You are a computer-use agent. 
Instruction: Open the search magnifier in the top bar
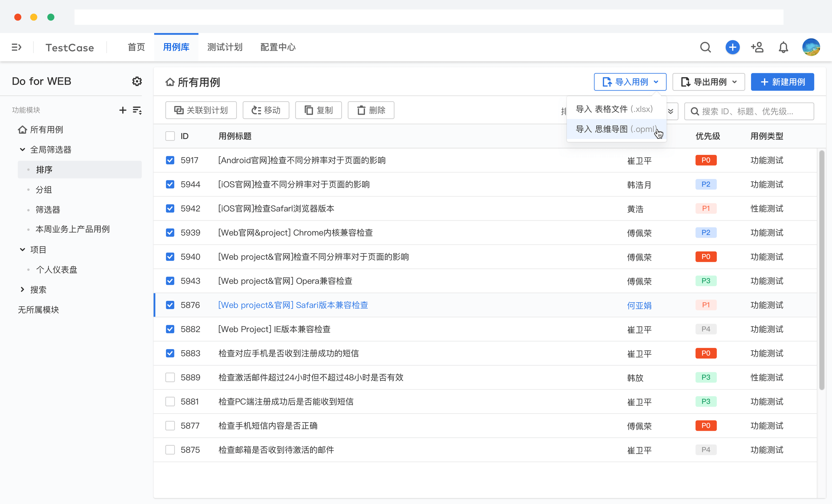coord(705,47)
